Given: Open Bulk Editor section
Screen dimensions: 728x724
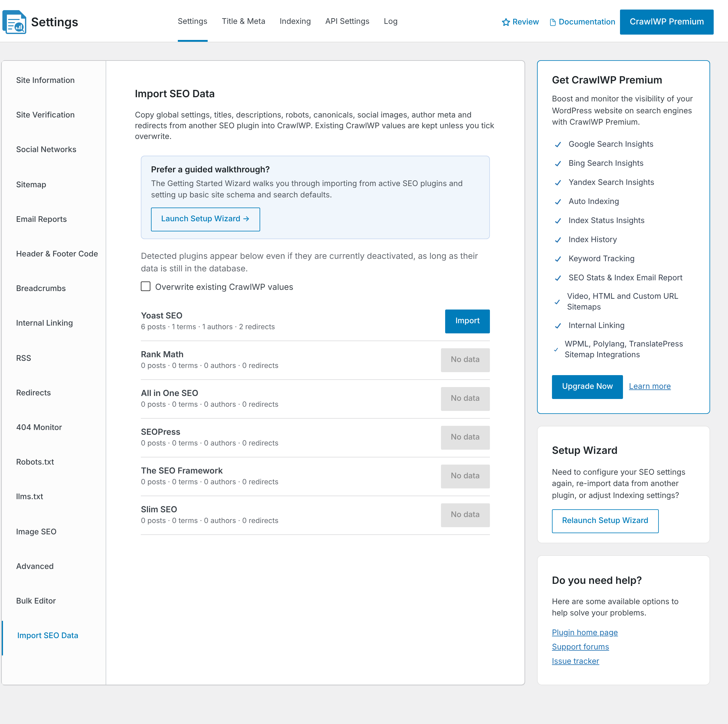Looking at the screenshot, I should [36, 601].
